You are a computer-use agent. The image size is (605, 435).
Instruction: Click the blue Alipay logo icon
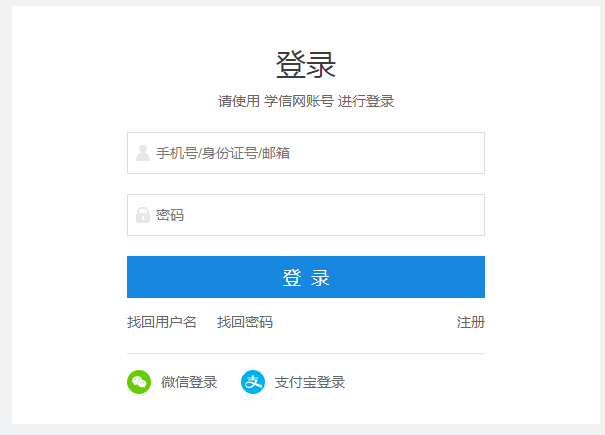(253, 382)
